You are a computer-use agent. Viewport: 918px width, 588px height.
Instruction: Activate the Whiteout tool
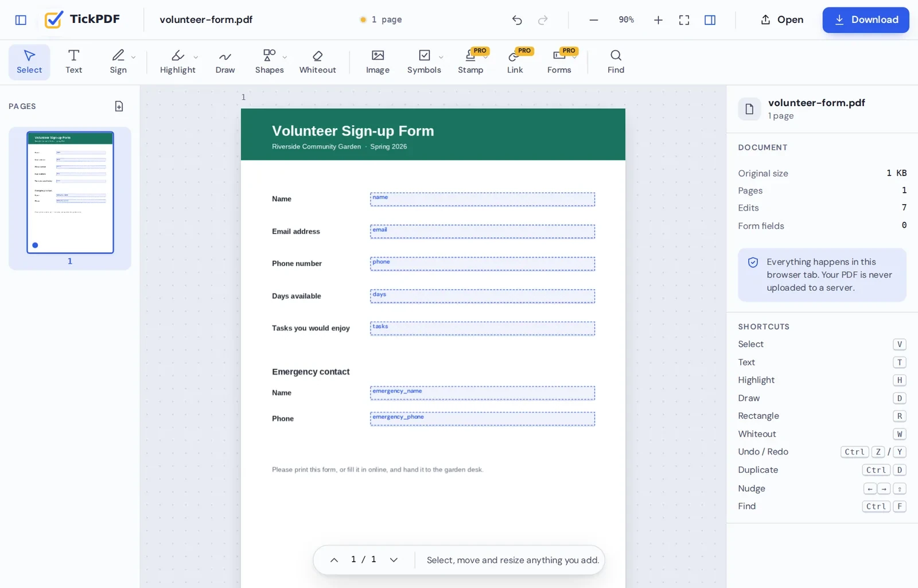coord(317,62)
